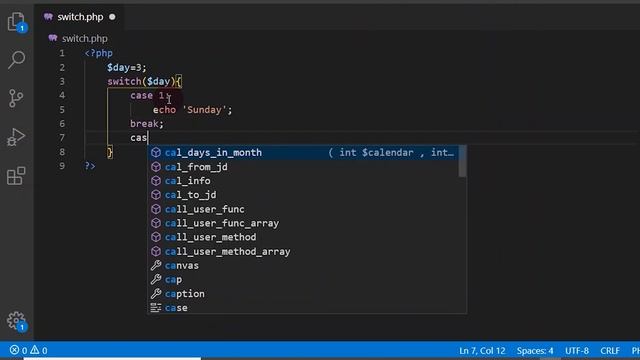Click the <?php opening tag
Viewport: 640px width, 360px height.
tap(98, 53)
